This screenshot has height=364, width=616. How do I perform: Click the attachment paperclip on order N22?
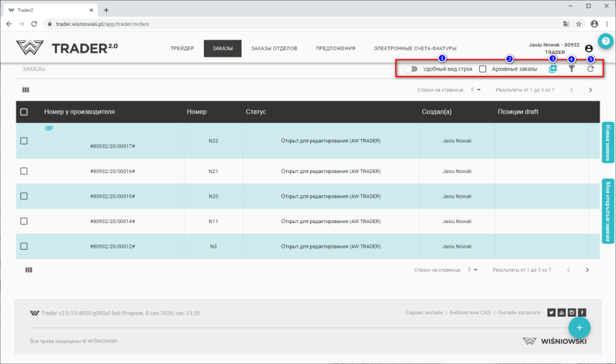point(49,129)
